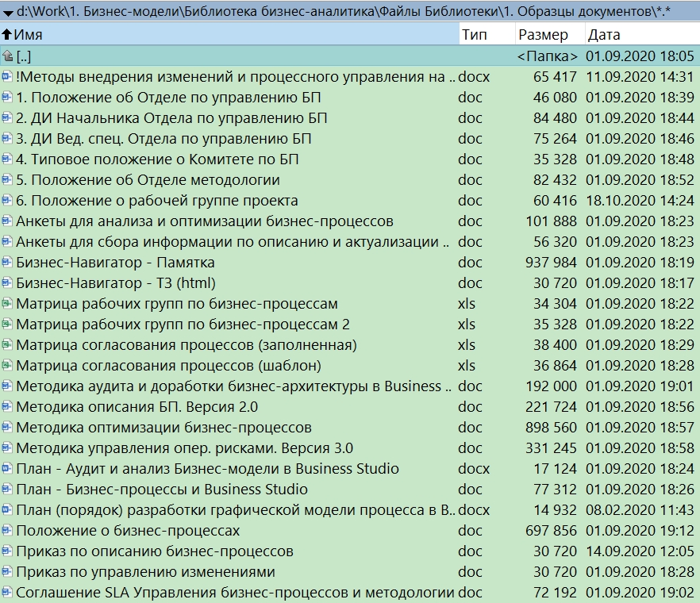Open the path history dropdown arrow

pos(8,13)
